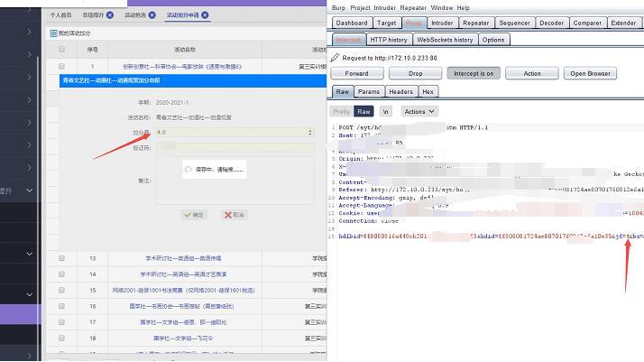Toggle the Intercept is on button
This screenshot has width=644, height=362.
pos(474,73)
